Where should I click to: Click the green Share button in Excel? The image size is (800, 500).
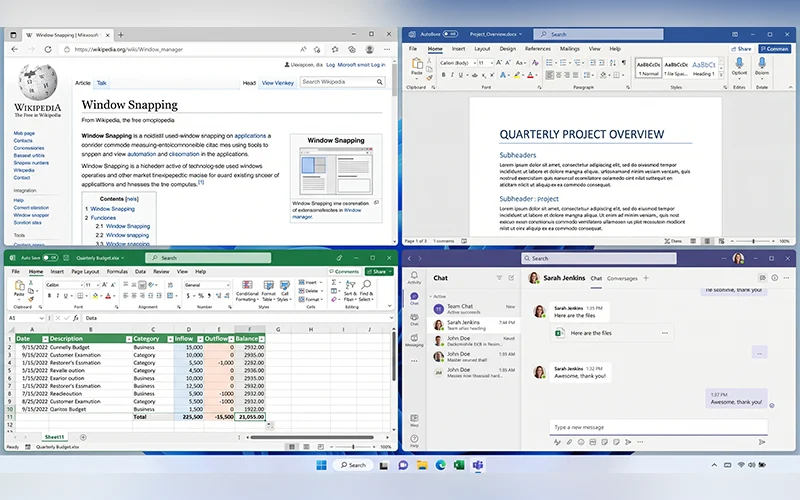379,271
